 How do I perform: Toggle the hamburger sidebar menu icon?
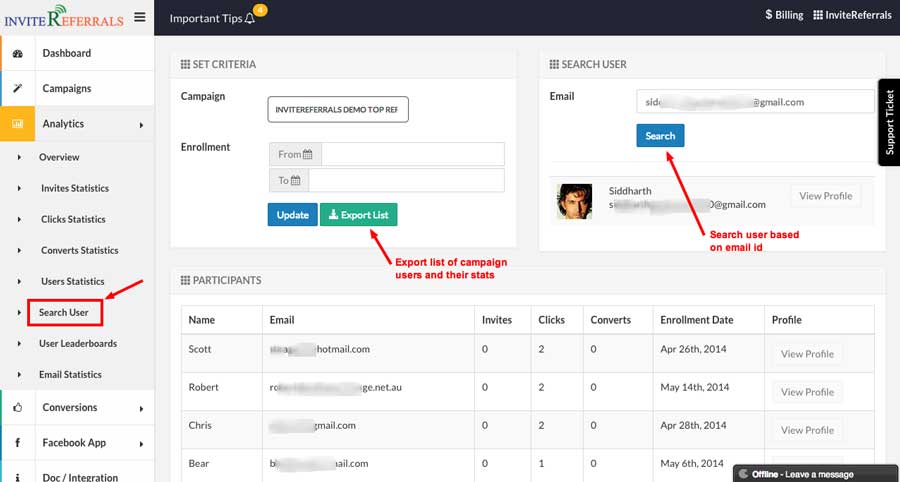click(139, 17)
